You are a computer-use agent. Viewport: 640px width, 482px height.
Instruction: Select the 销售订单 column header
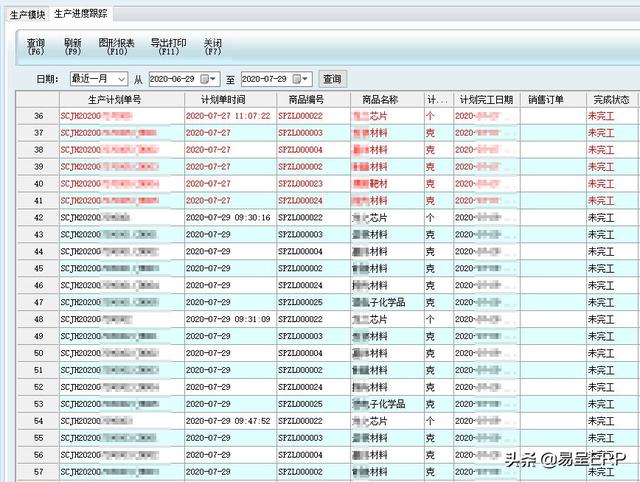point(546,100)
